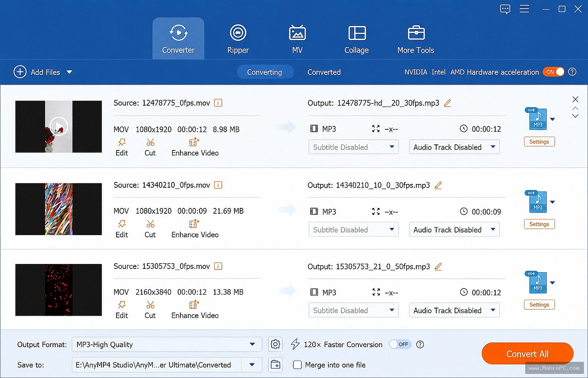Rename output 12478775-hd__20_30fps.mp3 with pencil
The image size is (588, 378).
[447, 103]
